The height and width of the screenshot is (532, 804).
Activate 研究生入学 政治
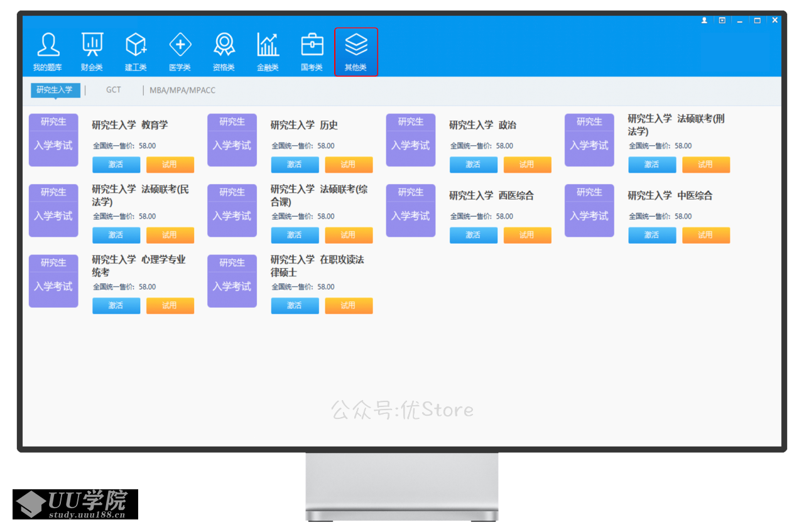point(474,165)
